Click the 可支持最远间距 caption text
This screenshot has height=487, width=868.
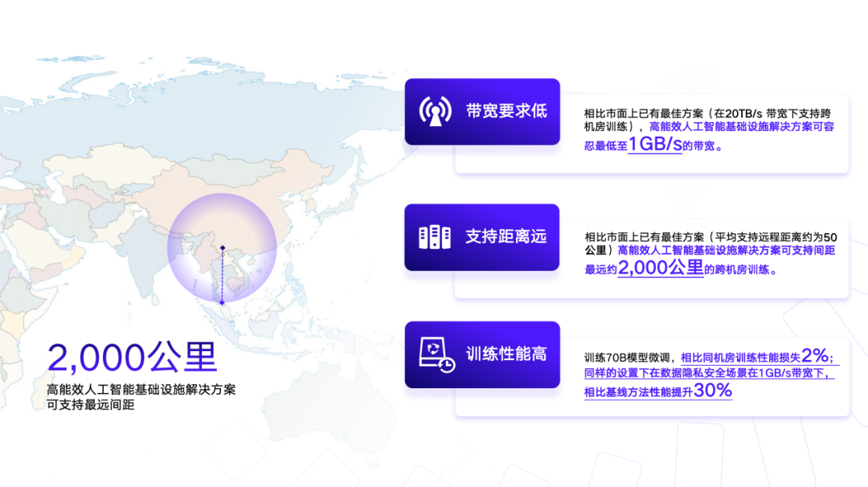[x=90, y=405]
